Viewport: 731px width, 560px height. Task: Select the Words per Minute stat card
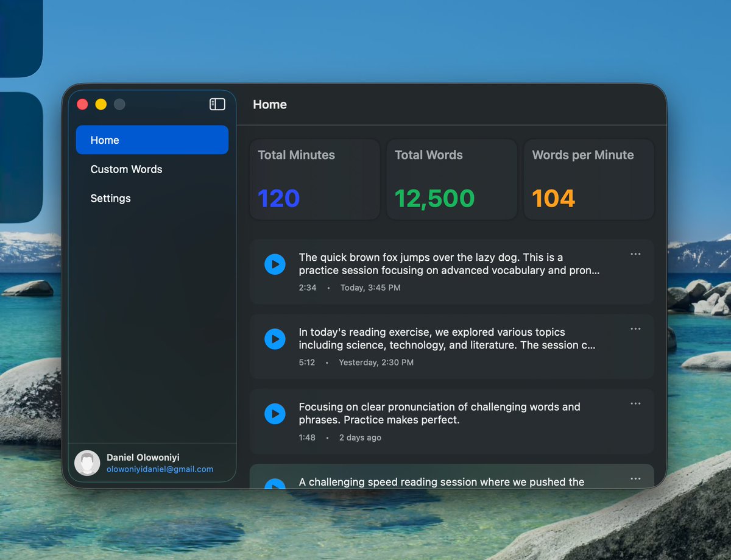589,179
